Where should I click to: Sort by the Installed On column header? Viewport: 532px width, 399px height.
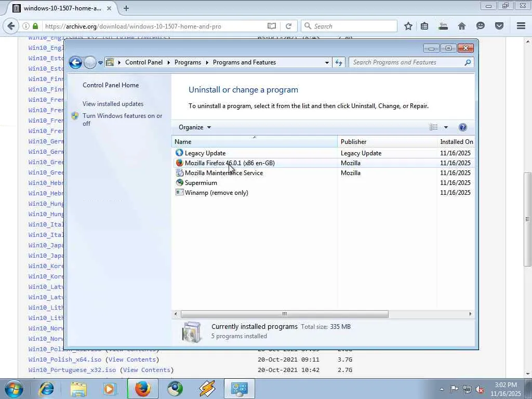(456, 142)
